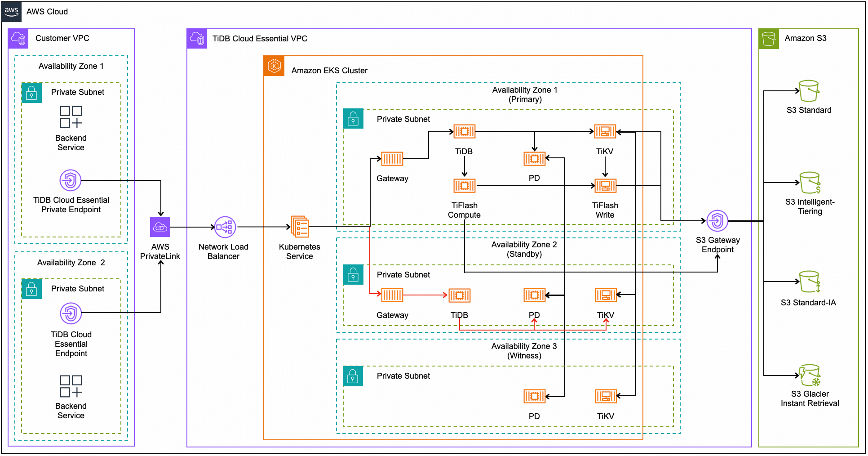868x456 pixels.
Task: Select the S3 Intelligent-Tiering bucket icon
Action: [810, 183]
